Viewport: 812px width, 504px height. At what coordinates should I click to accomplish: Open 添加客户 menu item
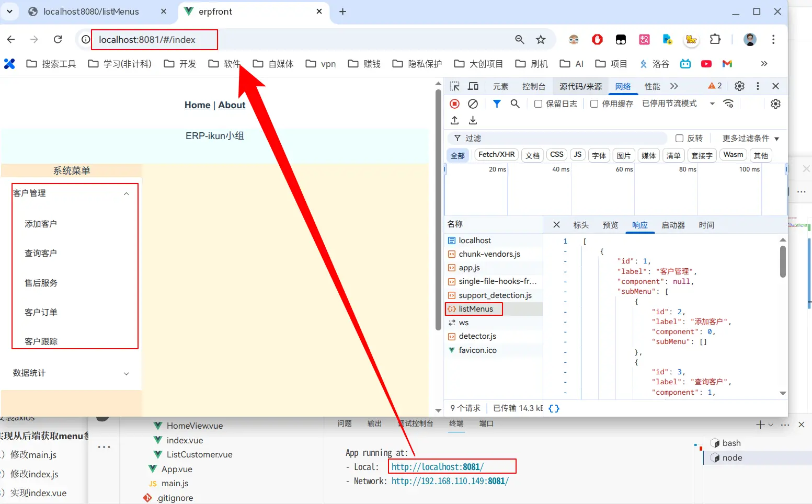(41, 224)
